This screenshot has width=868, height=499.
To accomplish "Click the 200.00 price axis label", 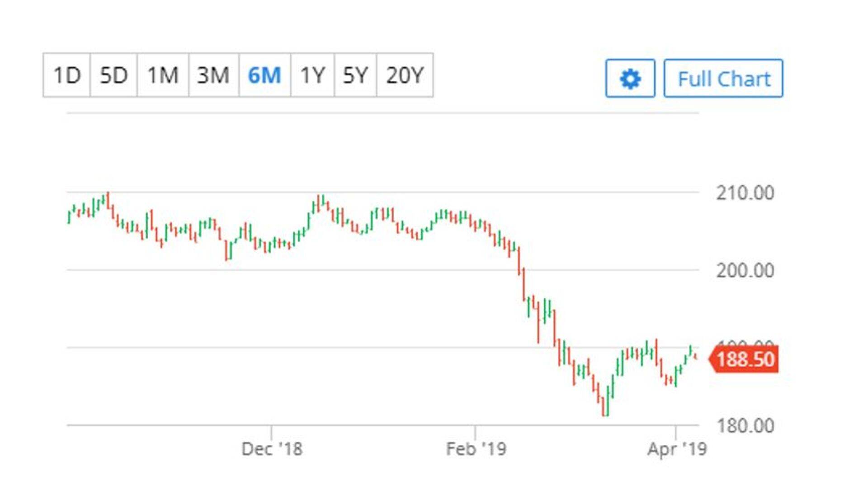I will pos(745,271).
